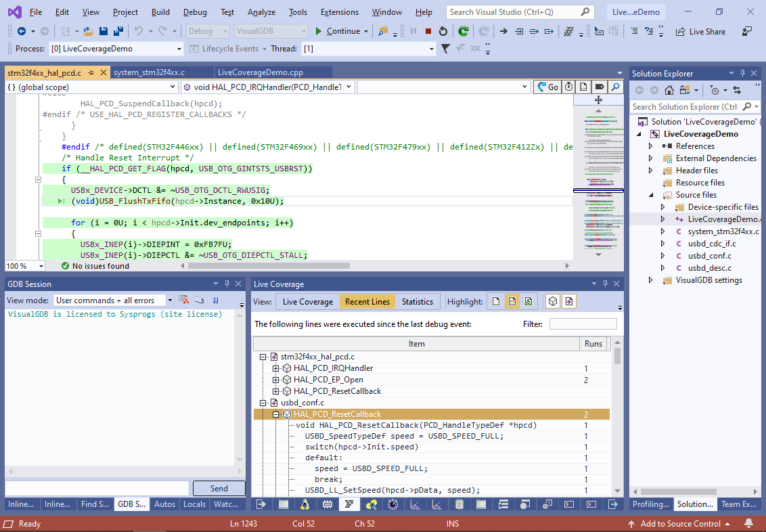This screenshot has width=766, height=532.
Task: Expand the References node in Solution Explorer
Action: [x=650, y=146]
